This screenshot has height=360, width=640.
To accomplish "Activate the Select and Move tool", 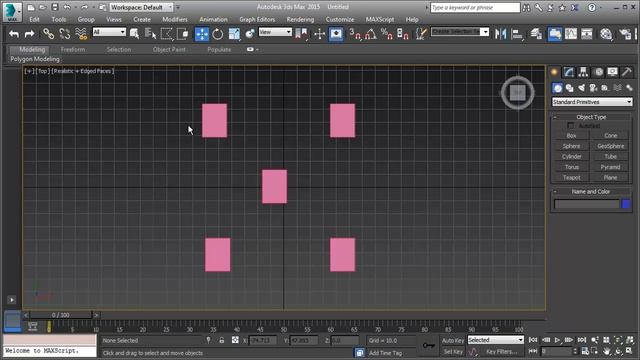I will point(202,34).
